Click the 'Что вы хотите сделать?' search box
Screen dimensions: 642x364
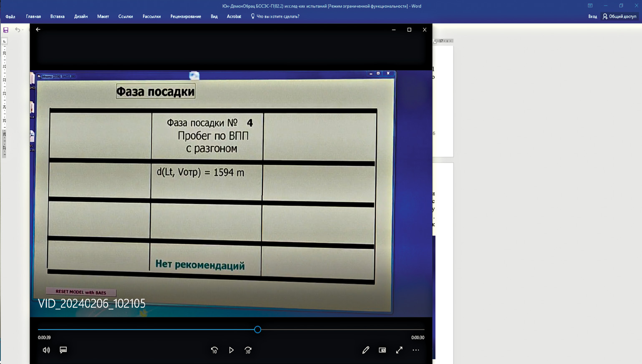[277, 17]
